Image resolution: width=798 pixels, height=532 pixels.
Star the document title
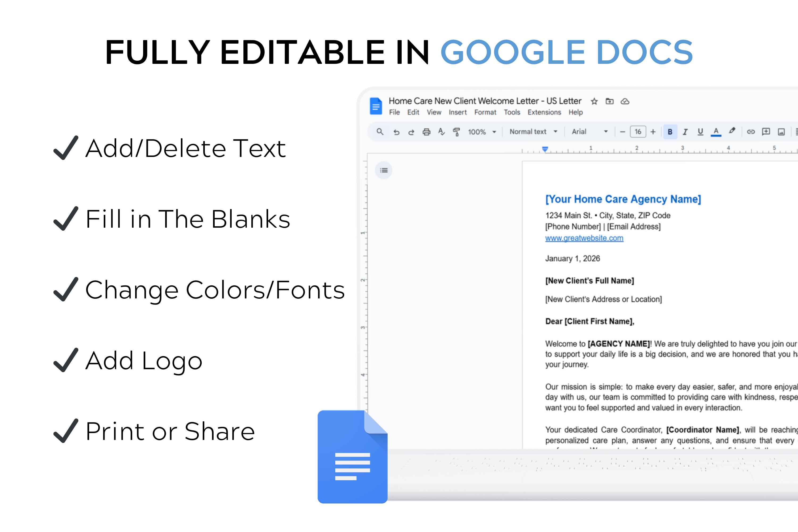594,101
